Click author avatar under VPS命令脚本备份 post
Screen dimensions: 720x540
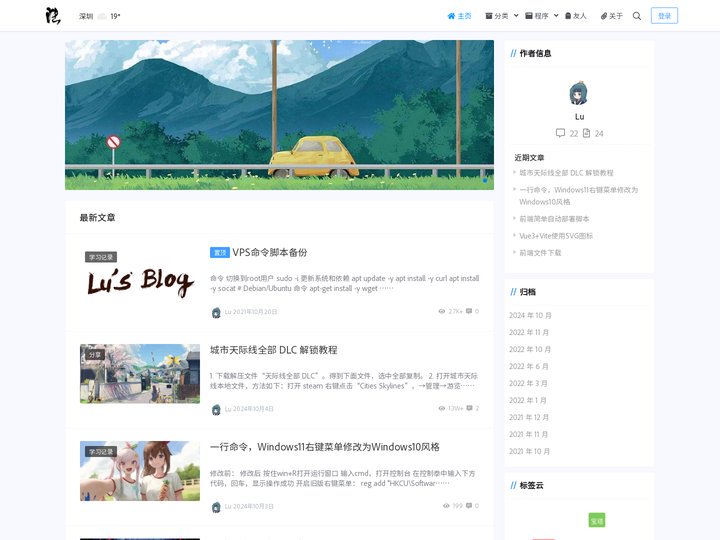[216, 312]
